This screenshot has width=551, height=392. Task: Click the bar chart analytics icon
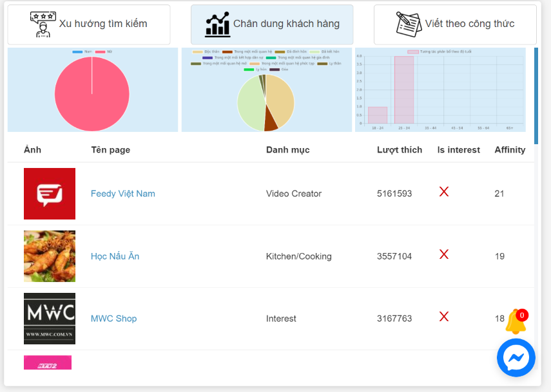217,24
